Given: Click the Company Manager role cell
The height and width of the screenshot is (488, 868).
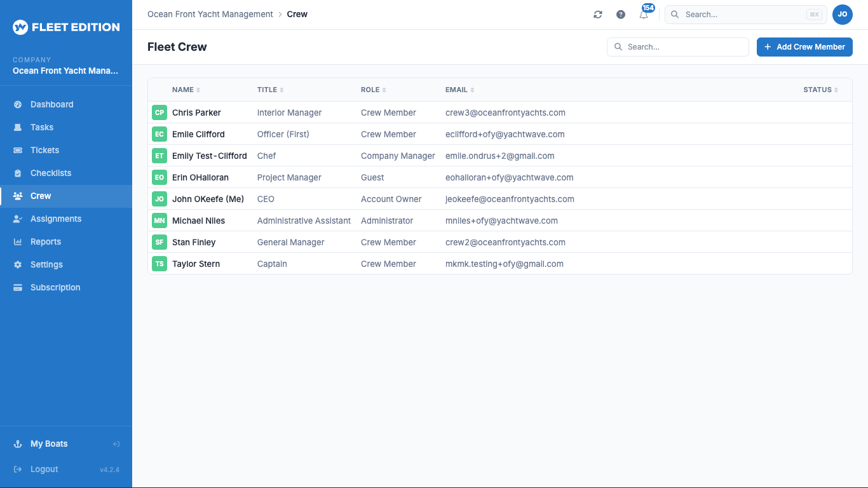Looking at the screenshot, I should (x=398, y=156).
